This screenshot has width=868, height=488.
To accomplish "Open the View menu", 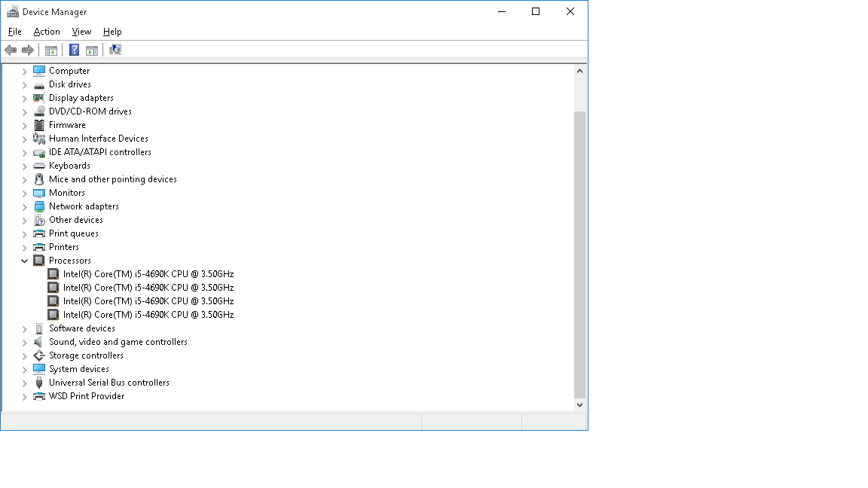I will 81,32.
